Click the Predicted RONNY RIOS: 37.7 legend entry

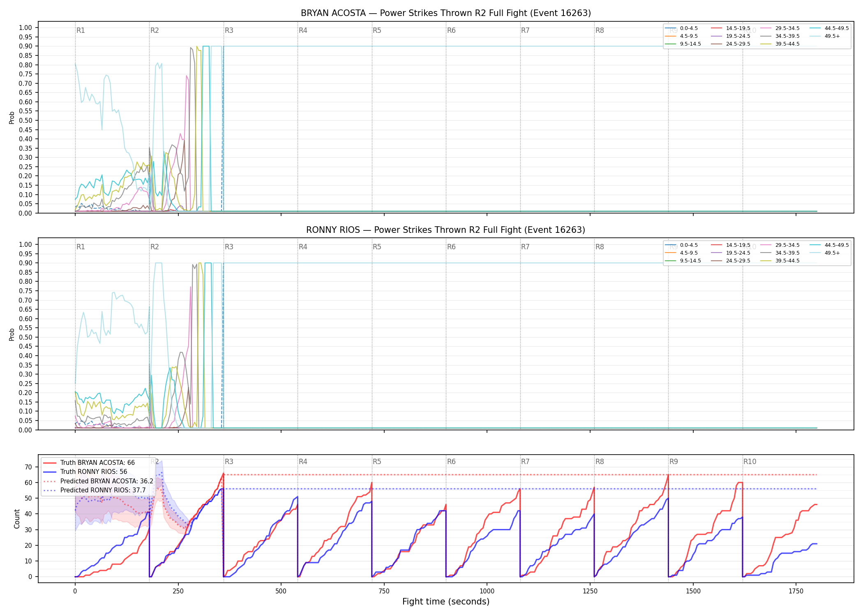95,490
